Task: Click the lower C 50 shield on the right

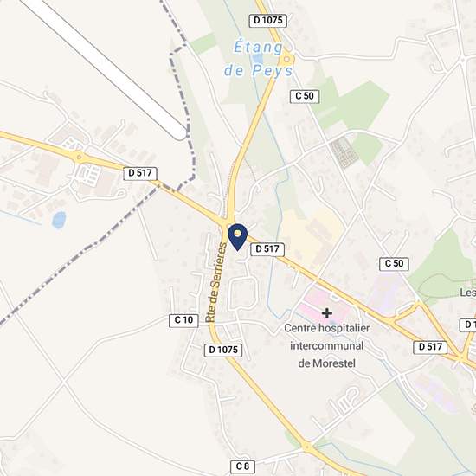Action: click(x=394, y=263)
